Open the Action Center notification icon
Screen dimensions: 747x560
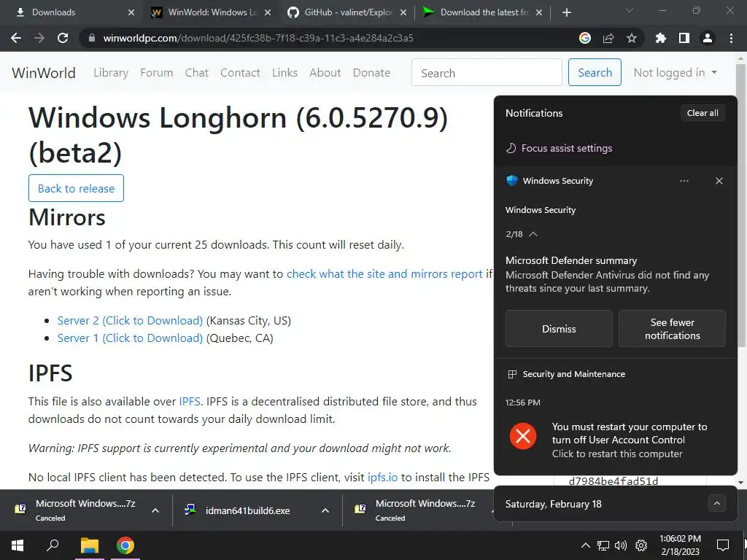pos(723,545)
